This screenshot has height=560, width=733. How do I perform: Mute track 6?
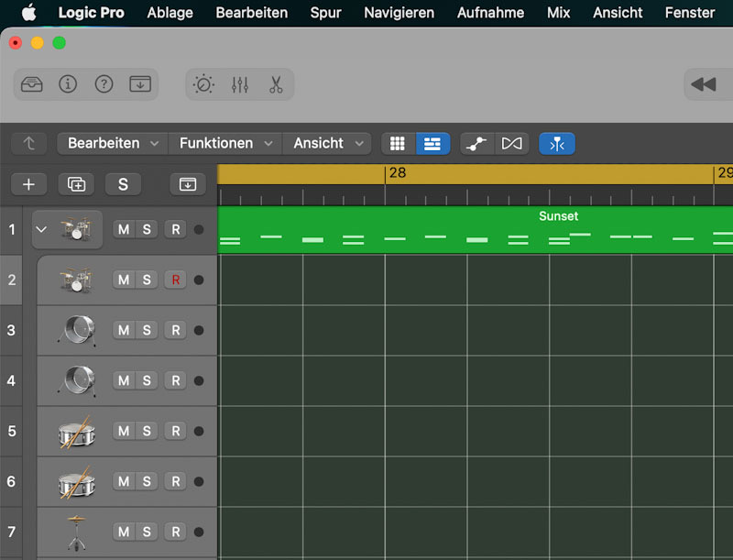124,481
